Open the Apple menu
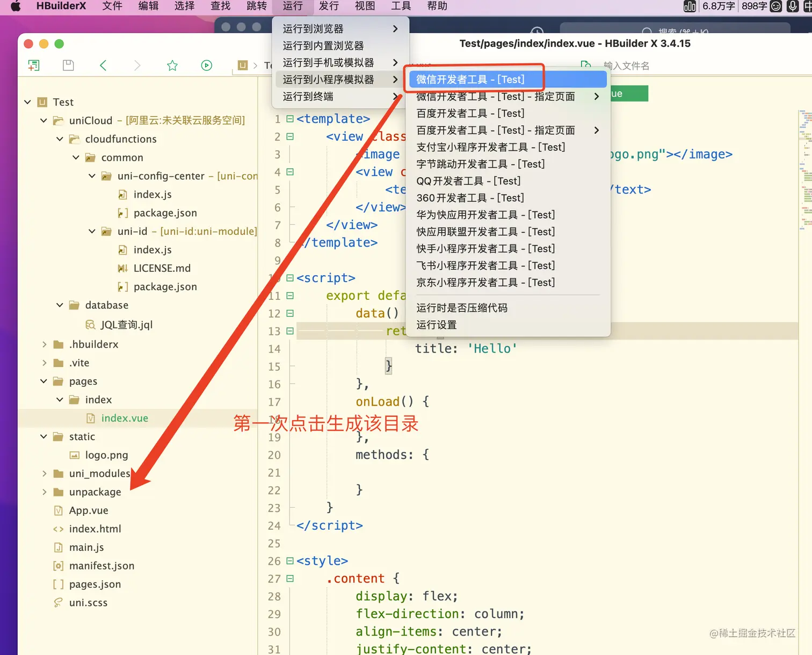 pos(16,6)
